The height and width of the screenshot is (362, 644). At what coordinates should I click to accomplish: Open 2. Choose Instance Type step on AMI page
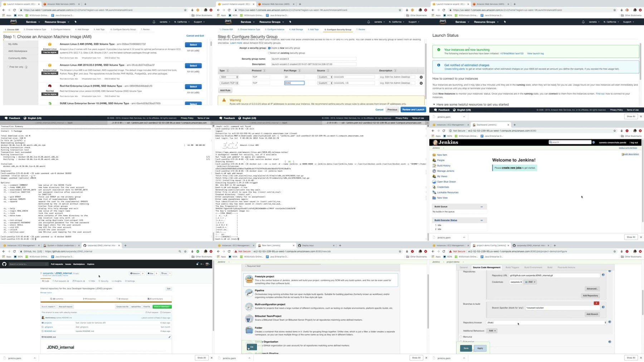coord(35,29)
